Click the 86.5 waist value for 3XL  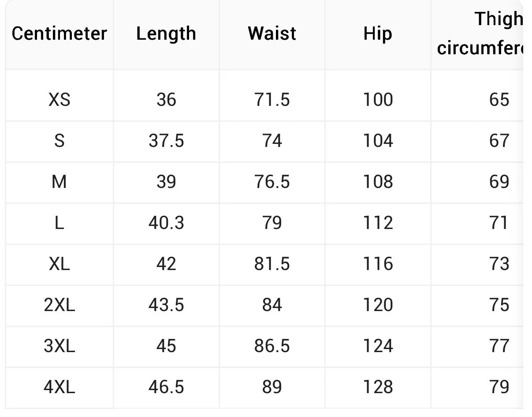272,346
